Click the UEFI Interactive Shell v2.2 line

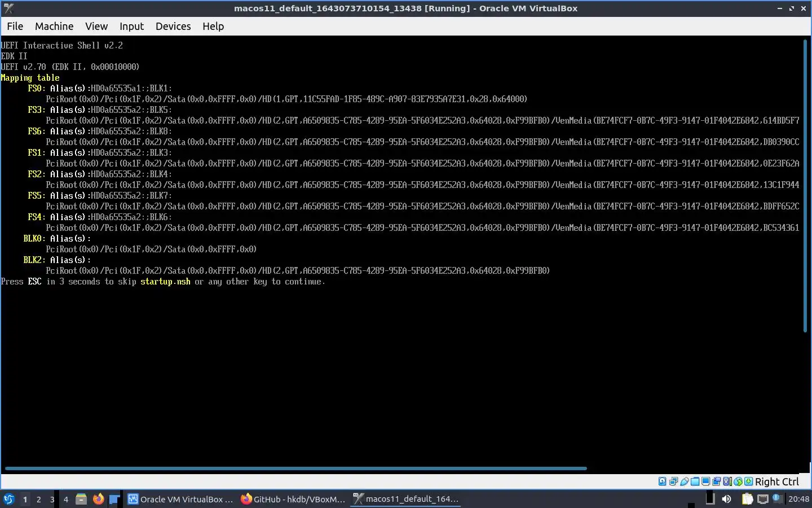tap(62, 45)
